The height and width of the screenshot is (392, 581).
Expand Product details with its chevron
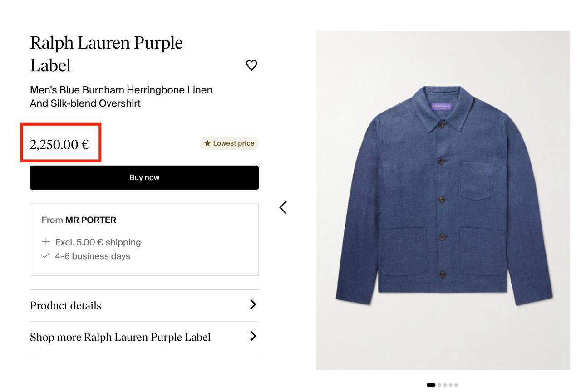(253, 304)
